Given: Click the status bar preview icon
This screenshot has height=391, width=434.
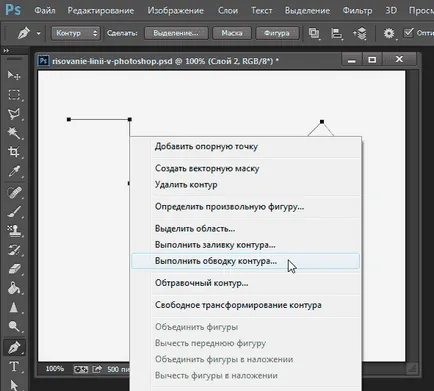Looking at the screenshot, I should [81, 369].
